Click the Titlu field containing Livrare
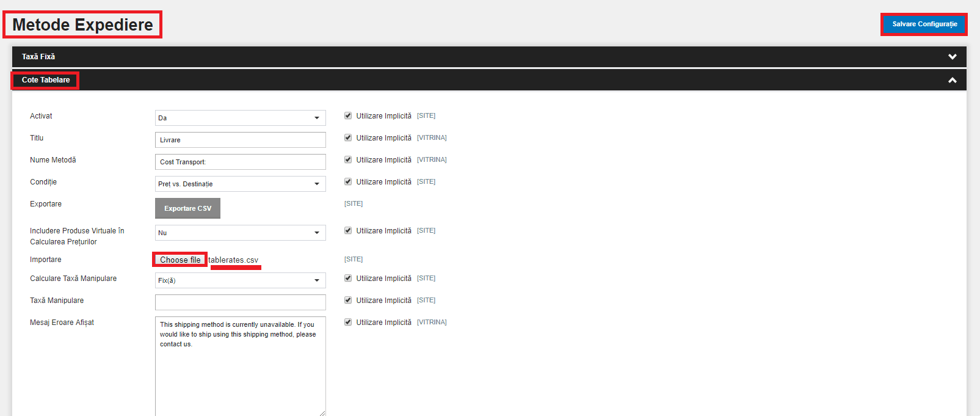The width and height of the screenshot is (980, 416). (x=241, y=140)
